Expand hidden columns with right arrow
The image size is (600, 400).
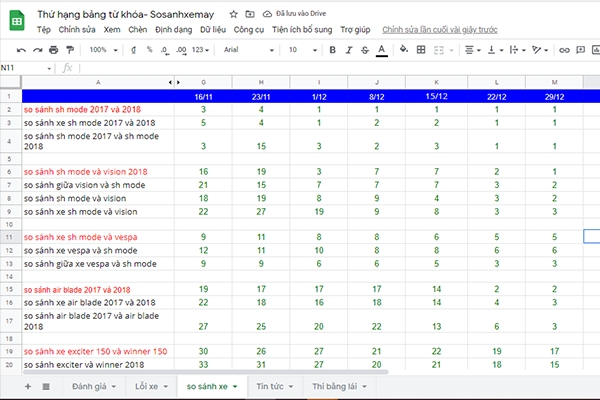(178, 82)
